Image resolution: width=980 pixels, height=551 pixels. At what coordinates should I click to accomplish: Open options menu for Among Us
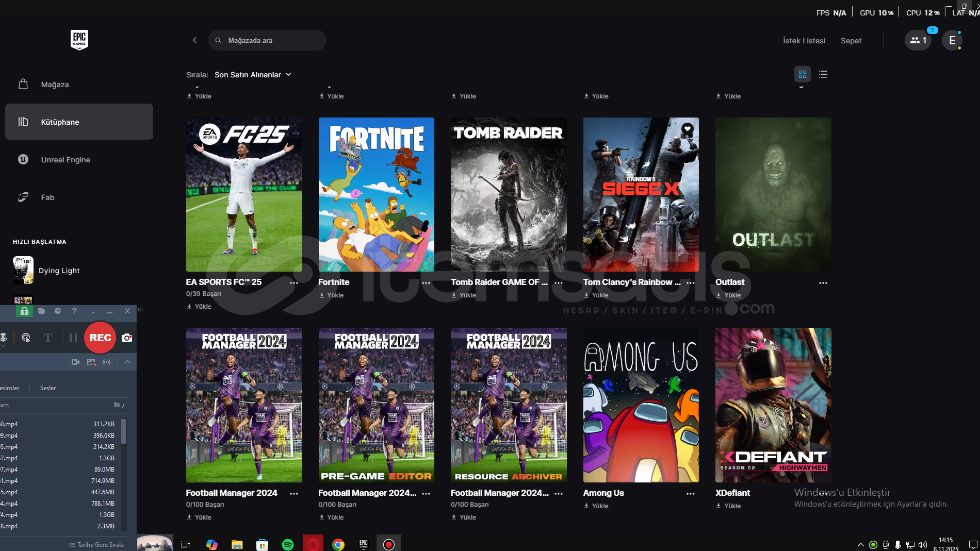click(x=691, y=493)
